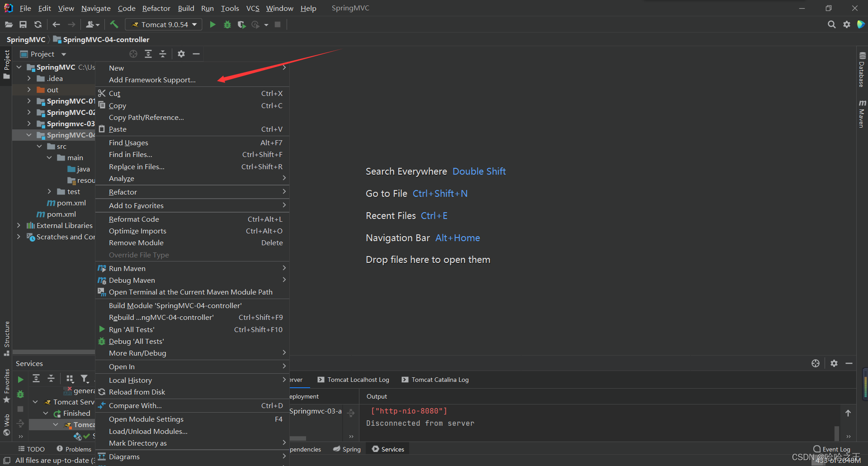Expand the .idea folder

click(29, 78)
